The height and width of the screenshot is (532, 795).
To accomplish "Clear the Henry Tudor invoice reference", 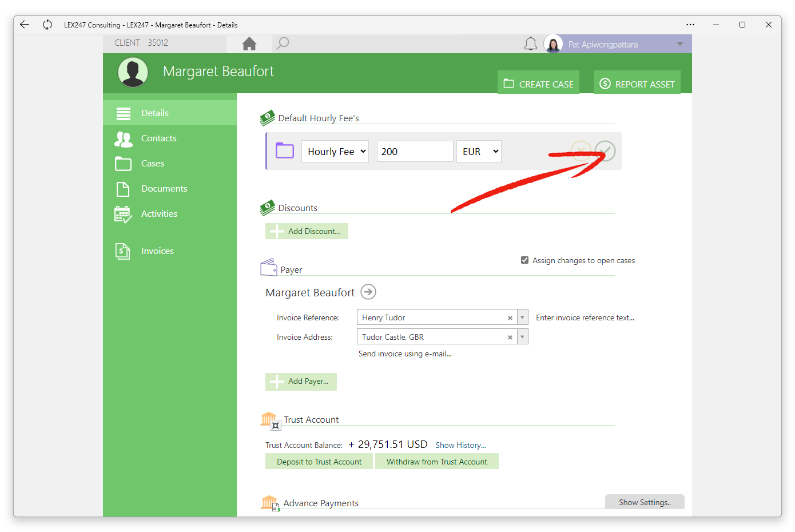I will tap(510, 318).
